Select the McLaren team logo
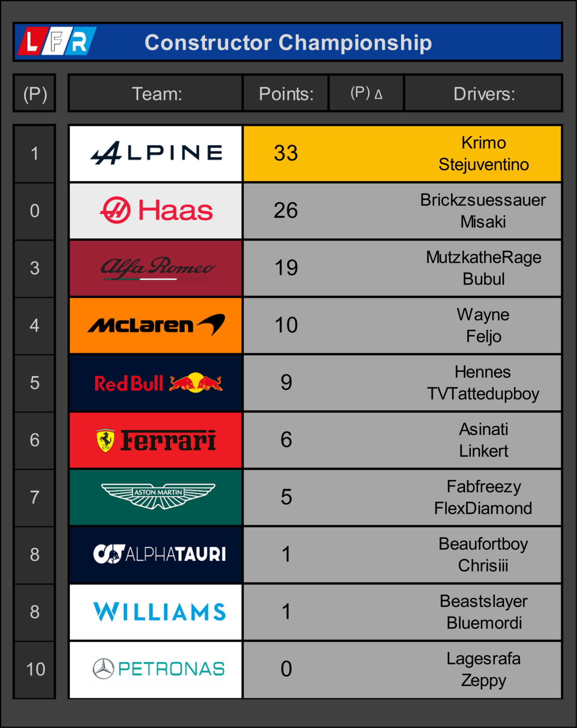577x728 pixels. coord(156,325)
